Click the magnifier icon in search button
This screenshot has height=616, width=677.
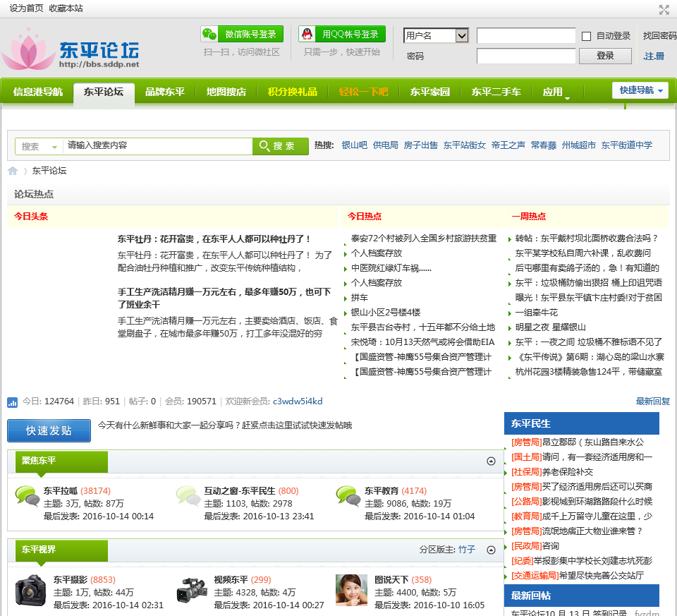(264, 145)
